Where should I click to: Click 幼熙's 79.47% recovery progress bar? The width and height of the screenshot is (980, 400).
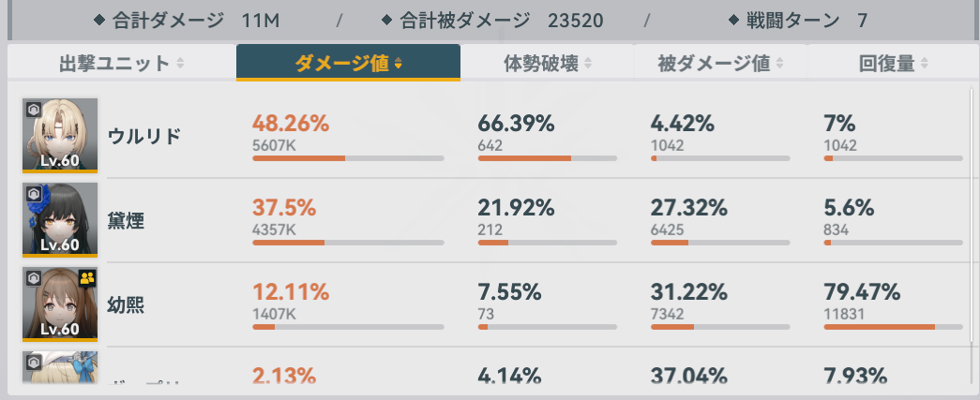pyautogui.click(x=893, y=327)
